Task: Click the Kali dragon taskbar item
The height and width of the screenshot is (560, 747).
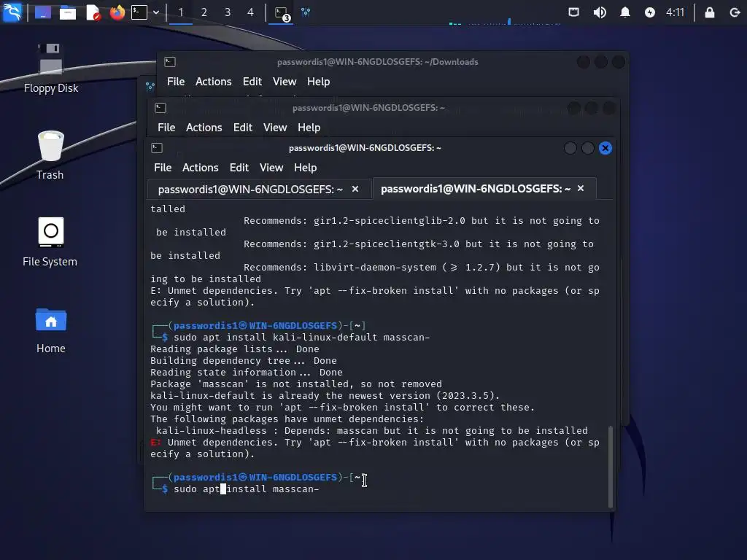Action: (306, 12)
